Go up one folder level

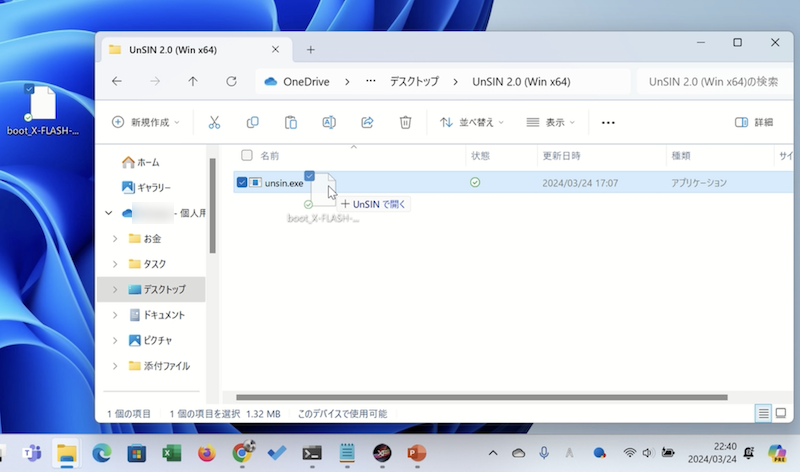tap(193, 81)
